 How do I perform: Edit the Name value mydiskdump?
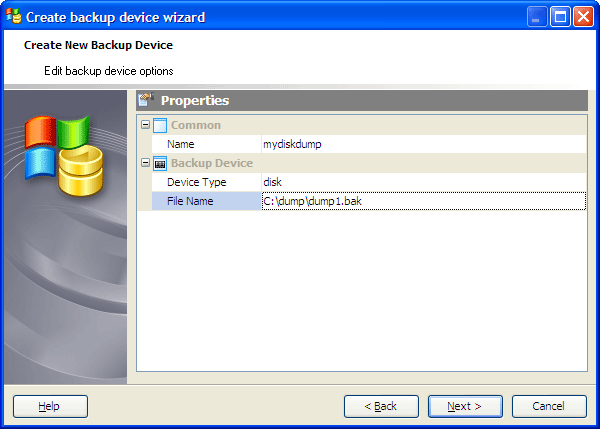[x=420, y=144]
